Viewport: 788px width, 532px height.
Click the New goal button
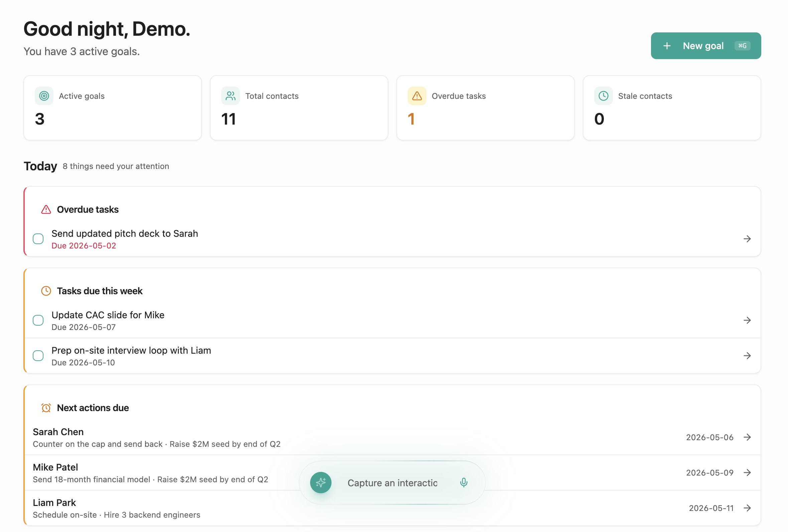pyautogui.click(x=705, y=46)
